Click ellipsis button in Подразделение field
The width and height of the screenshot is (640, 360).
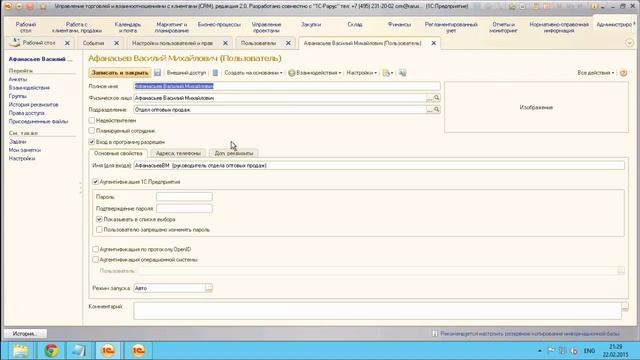tap(429, 109)
